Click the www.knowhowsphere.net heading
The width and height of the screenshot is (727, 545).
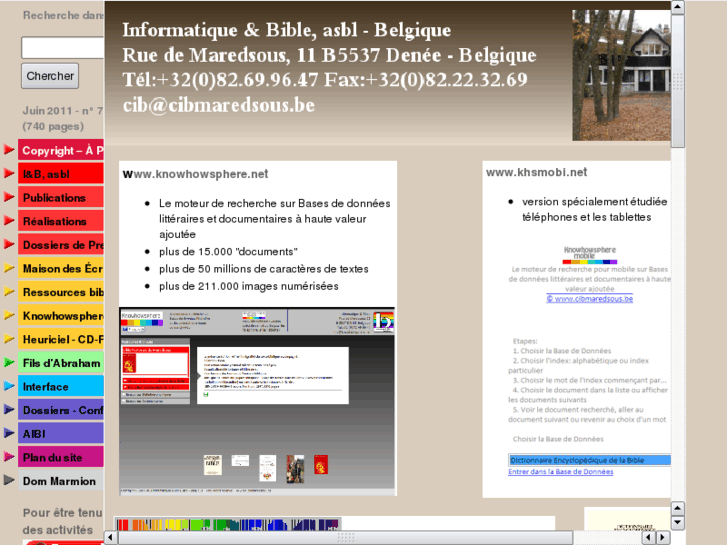click(x=196, y=174)
